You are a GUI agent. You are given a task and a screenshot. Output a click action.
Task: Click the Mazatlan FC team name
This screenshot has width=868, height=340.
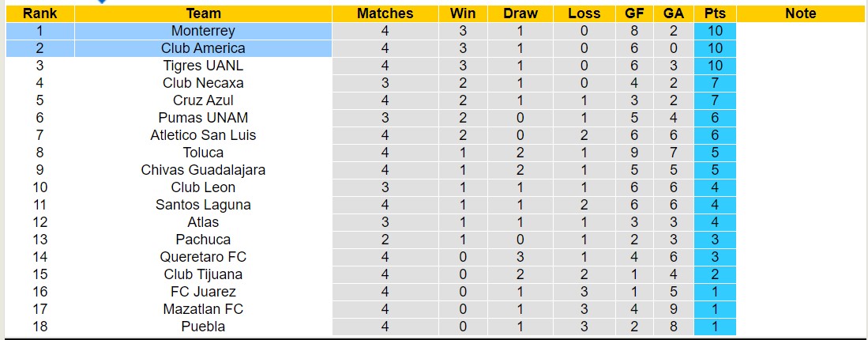click(203, 309)
